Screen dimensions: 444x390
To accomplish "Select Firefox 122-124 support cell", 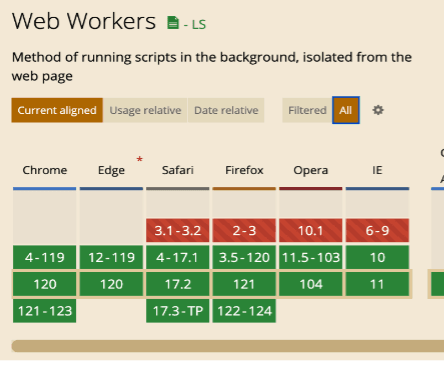I will tap(244, 311).
